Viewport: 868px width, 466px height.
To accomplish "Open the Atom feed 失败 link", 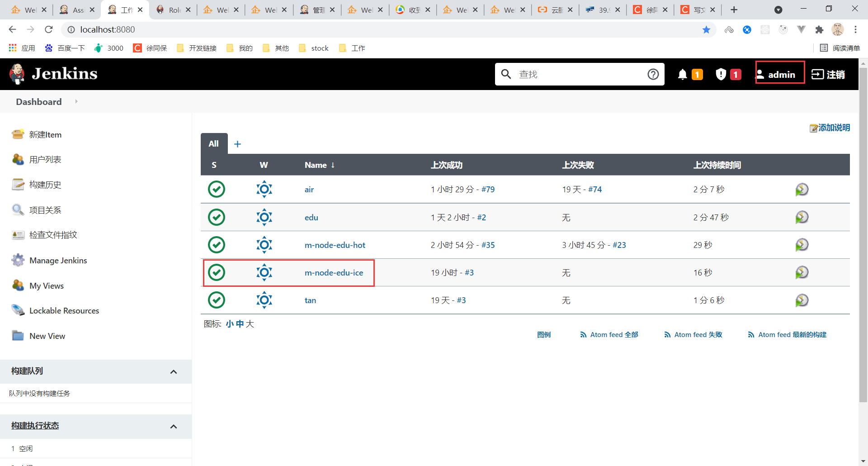I will point(697,334).
